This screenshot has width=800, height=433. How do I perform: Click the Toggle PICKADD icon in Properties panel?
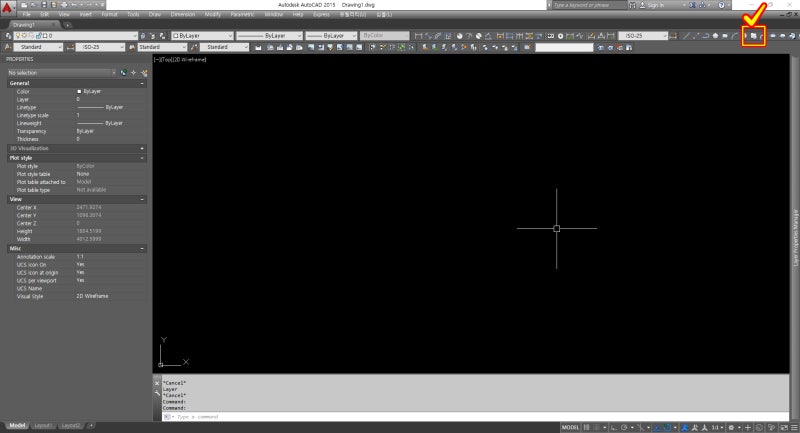pyautogui.click(x=123, y=73)
